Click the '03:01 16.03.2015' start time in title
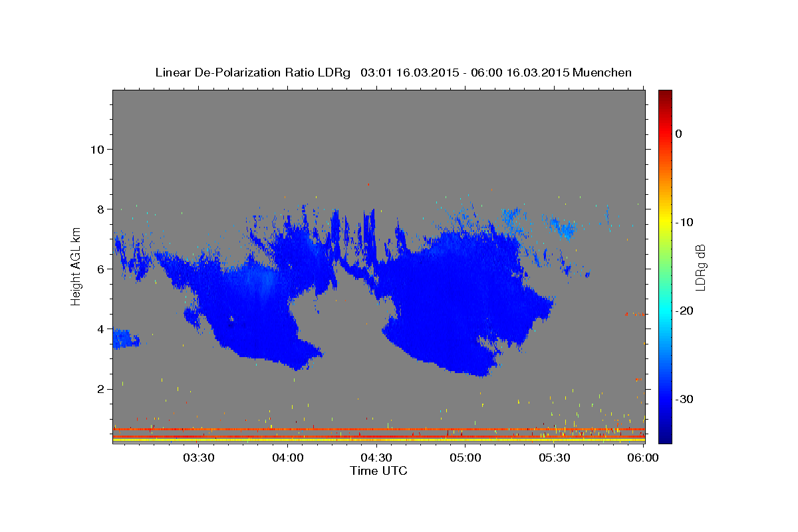This screenshot has width=798, height=532. click(x=409, y=72)
